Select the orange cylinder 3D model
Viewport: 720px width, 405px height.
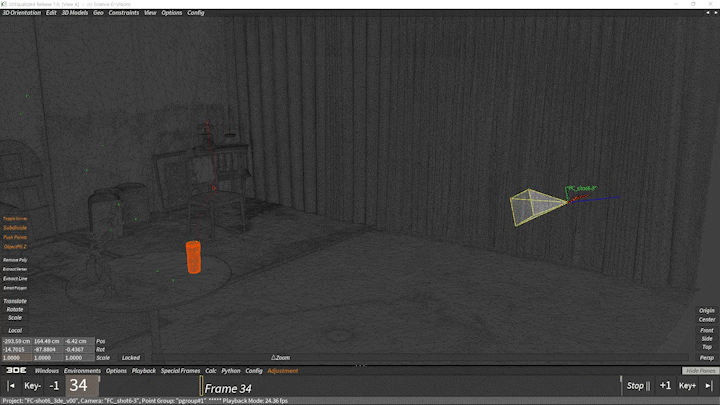click(193, 257)
